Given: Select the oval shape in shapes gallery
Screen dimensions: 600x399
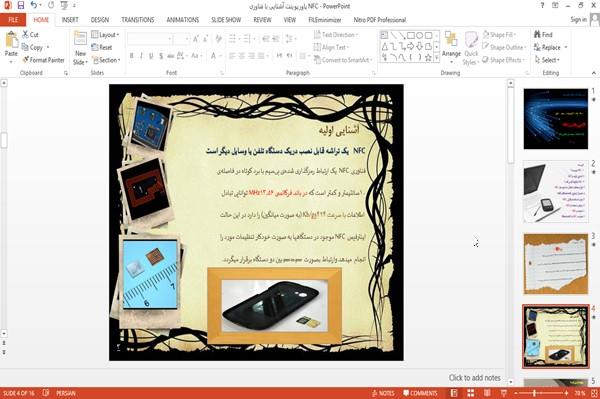Looking at the screenshot, I should point(419,36).
